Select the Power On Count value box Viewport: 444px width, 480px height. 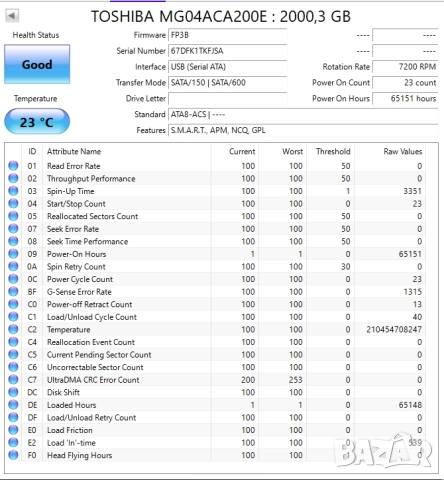(405, 83)
